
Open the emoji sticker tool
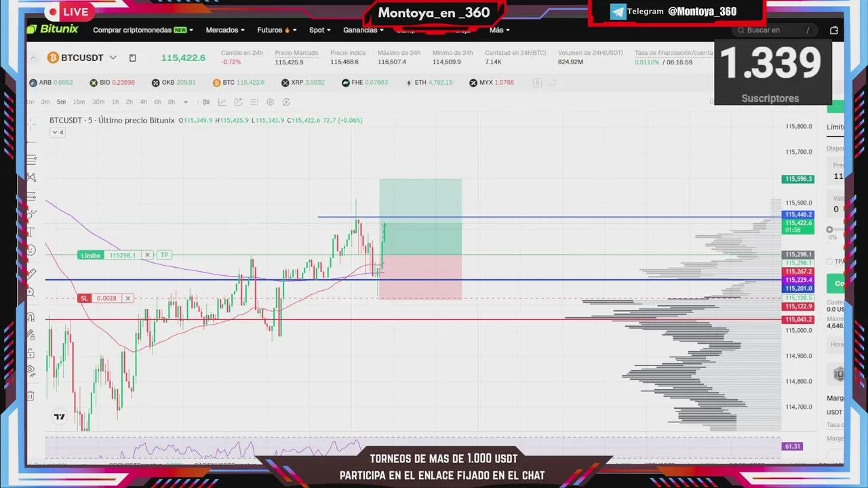(31, 251)
